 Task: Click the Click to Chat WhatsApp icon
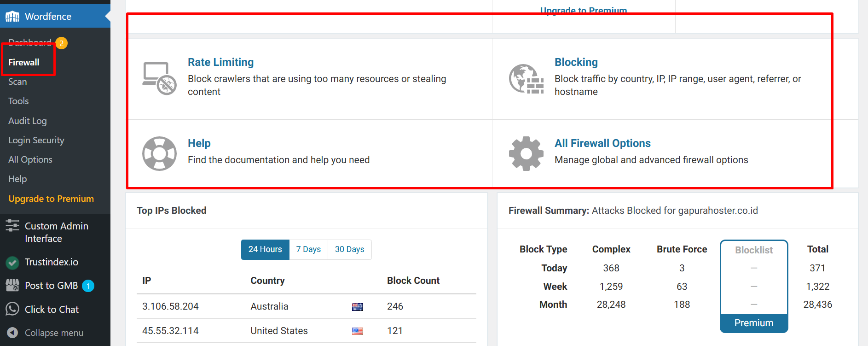point(12,309)
